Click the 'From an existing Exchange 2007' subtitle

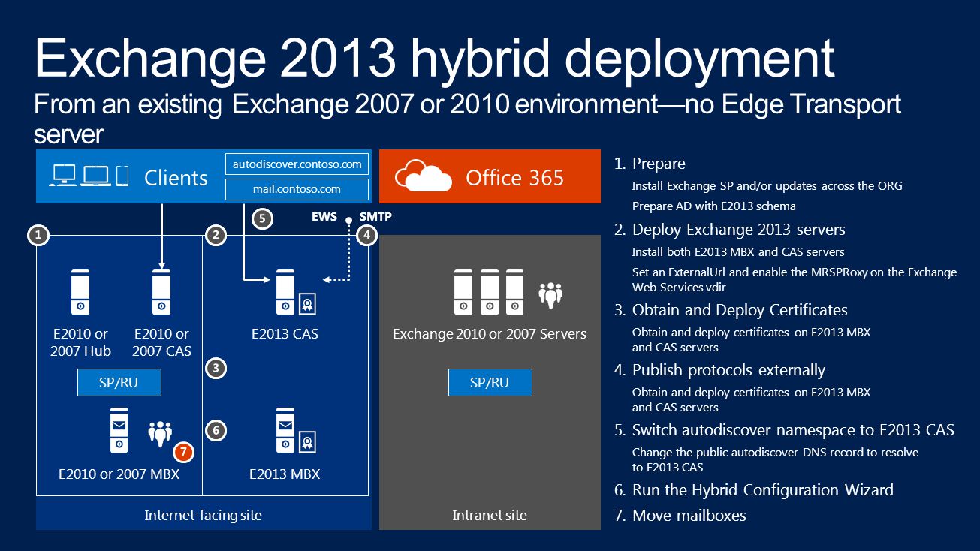tap(468, 119)
